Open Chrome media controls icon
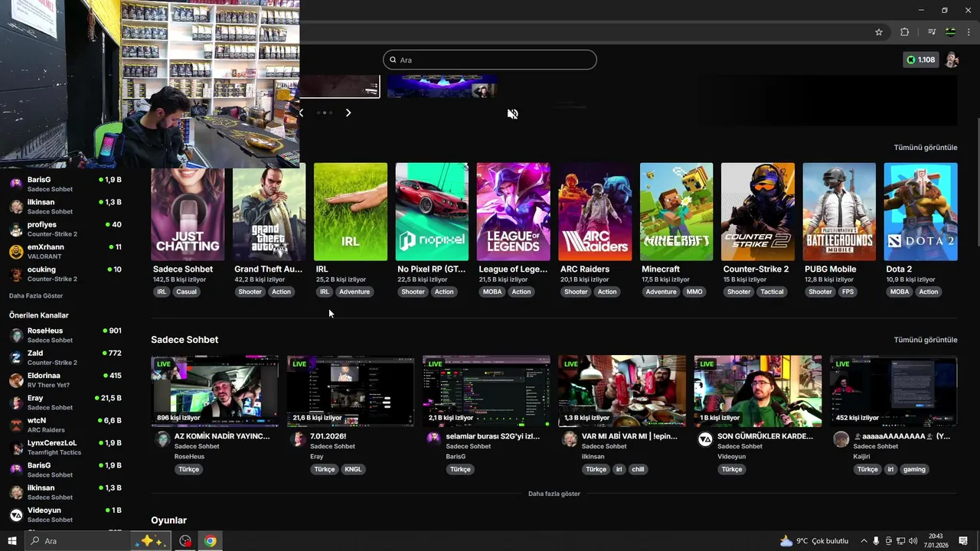Viewport: 980px width, 551px height. tap(931, 32)
